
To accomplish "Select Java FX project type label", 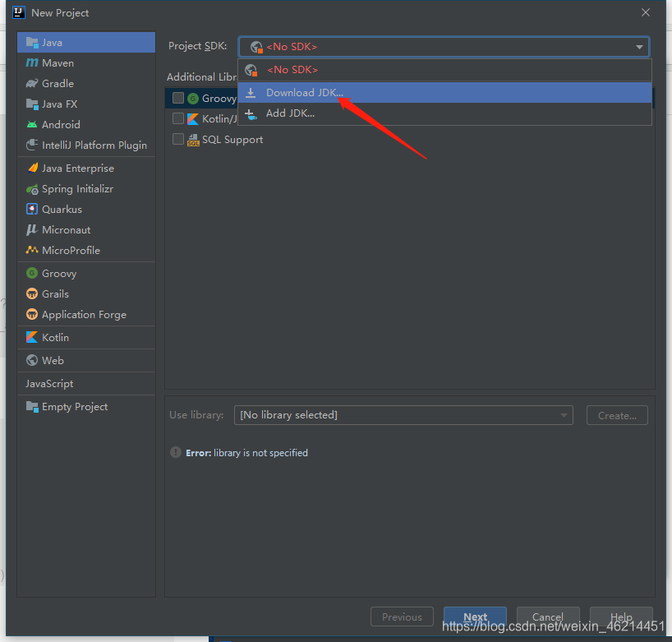I will point(60,104).
